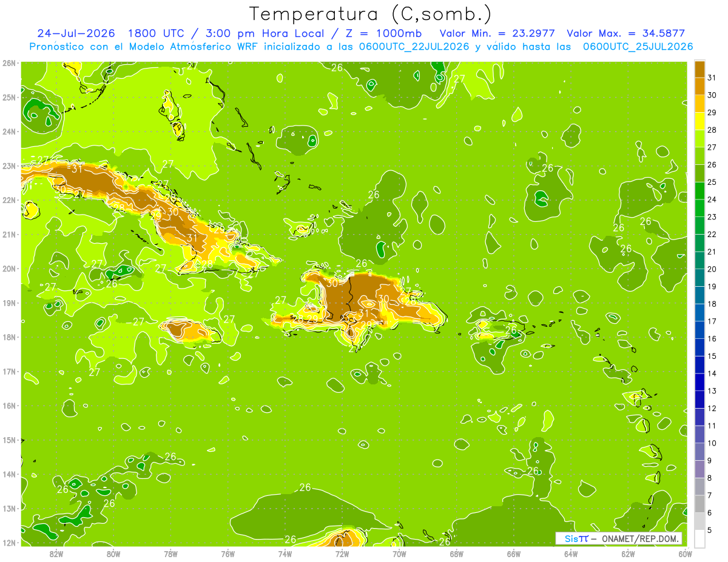Click the yellow legend band between 28 and 29

tap(699, 121)
